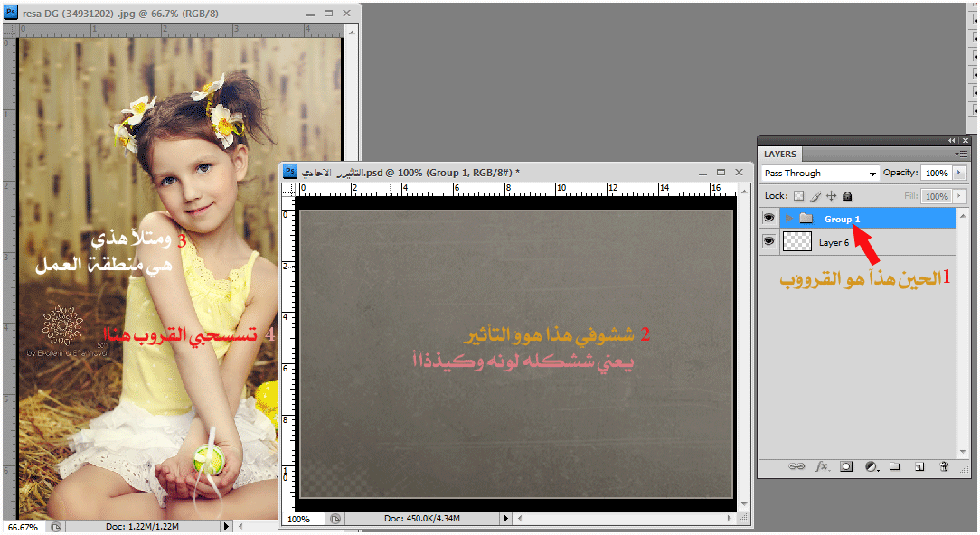This screenshot has width=980, height=535.
Task: Toggle visibility eye of Layer 6
Action: [769, 241]
